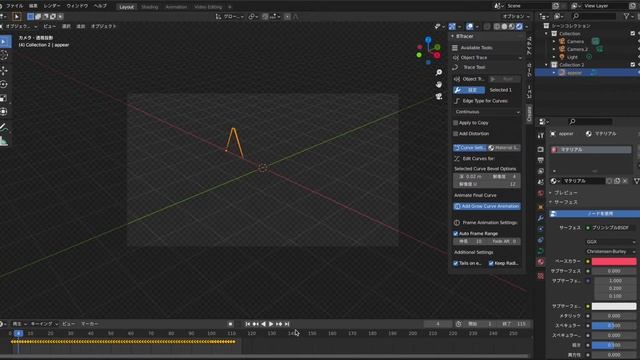The width and height of the screenshot is (640, 360).
Task: Collapse the Collection 2 tree arrow
Action: pos(547,65)
